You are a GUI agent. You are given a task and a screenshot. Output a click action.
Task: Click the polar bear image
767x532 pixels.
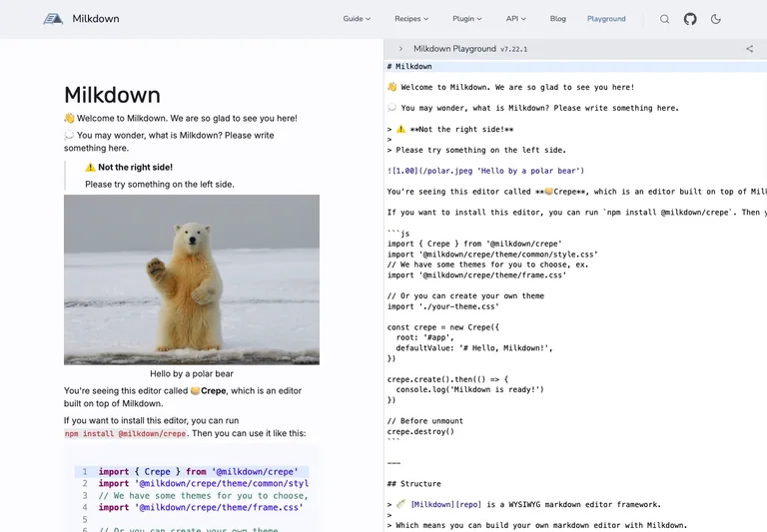point(192,279)
